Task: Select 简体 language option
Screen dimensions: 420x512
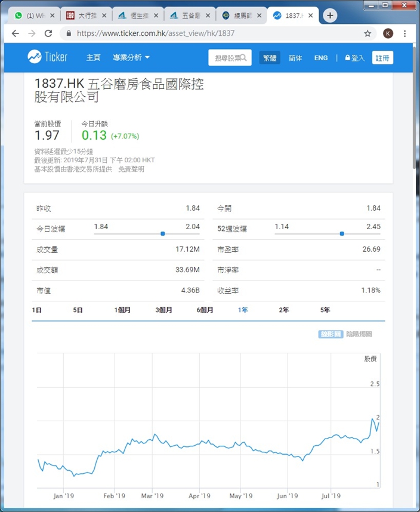Action: pos(295,58)
